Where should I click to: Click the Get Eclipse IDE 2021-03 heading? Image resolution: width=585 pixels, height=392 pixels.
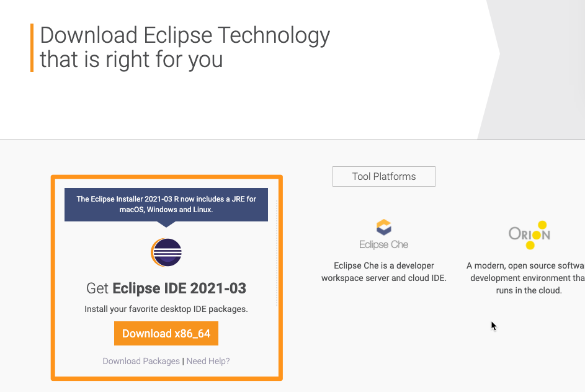click(x=166, y=288)
